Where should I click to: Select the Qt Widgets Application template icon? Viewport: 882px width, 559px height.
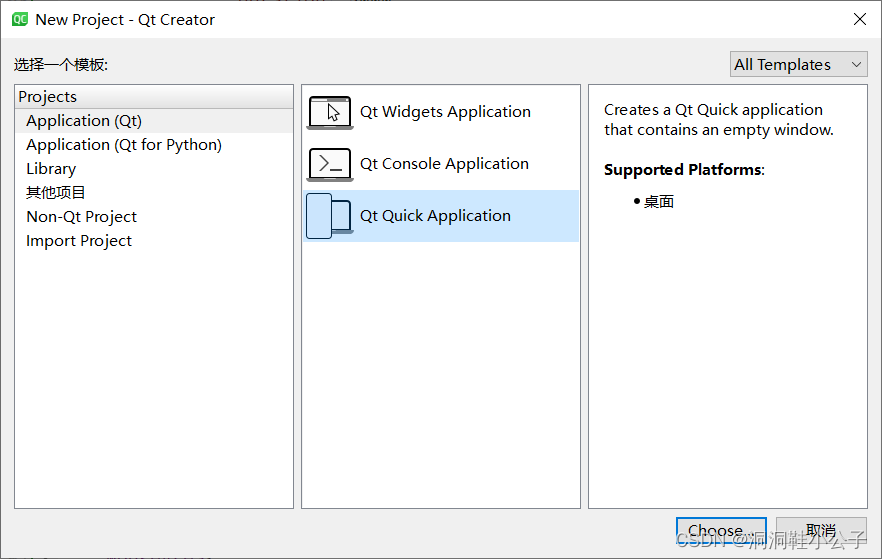330,112
